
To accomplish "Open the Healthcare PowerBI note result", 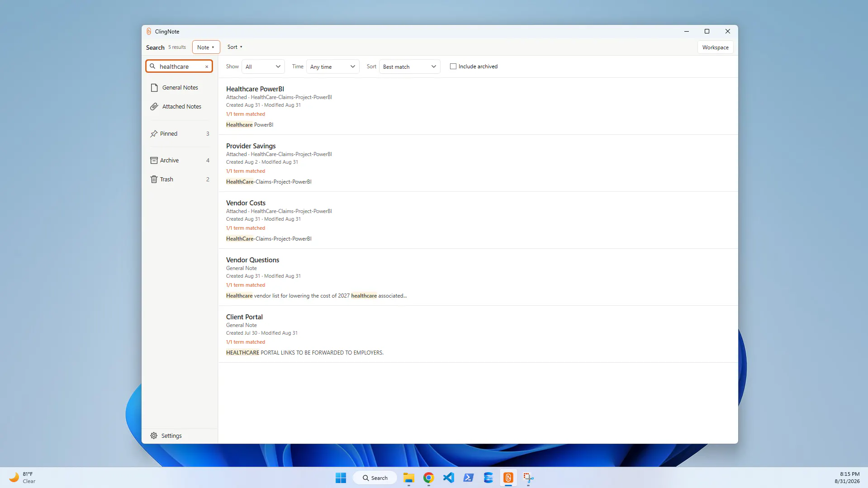I will click(x=478, y=106).
